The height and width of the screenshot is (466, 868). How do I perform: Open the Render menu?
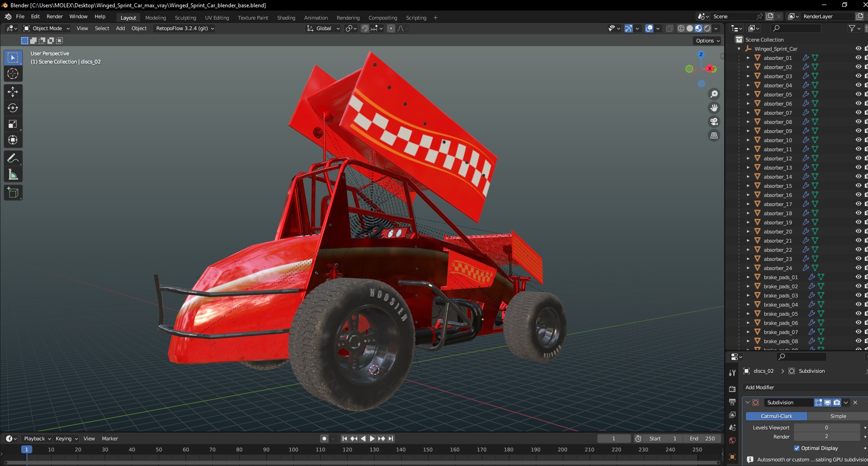[54, 16]
